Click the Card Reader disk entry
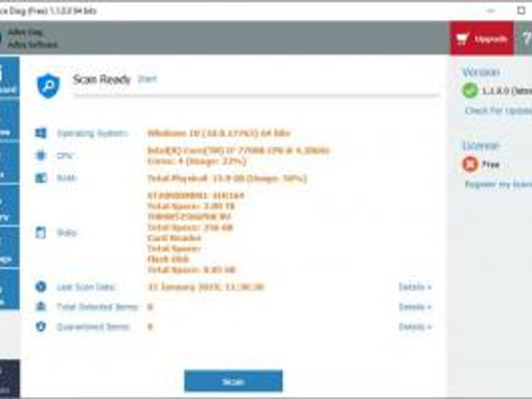Image resolution: width=532 pixels, height=399 pixels. 174,238
